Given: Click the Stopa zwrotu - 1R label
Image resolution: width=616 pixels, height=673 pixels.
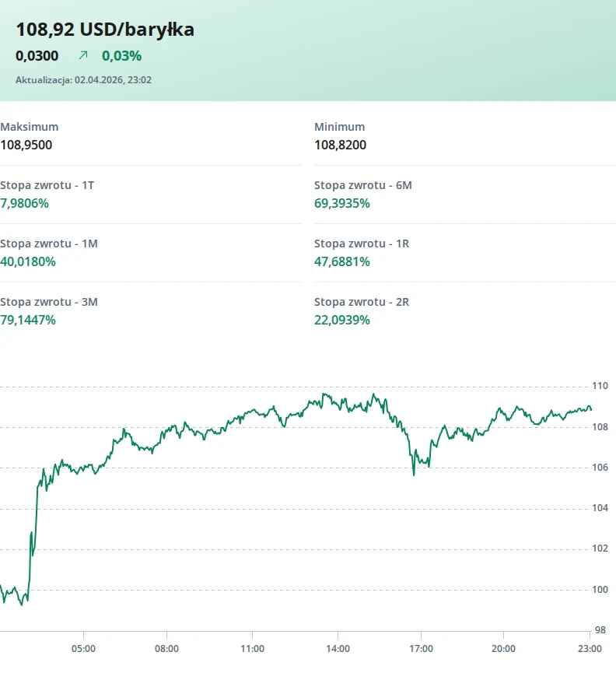Looking at the screenshot, I should pyautogui.click(x=362, y=244).
